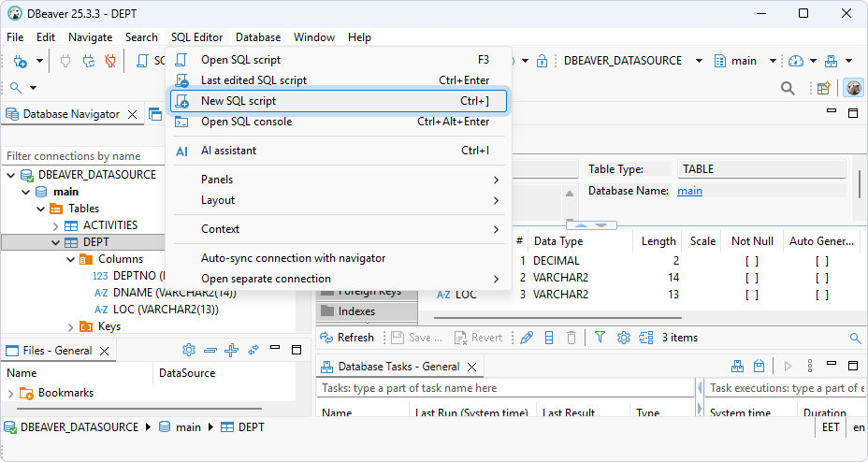Click the gear settings icon in the columns toolbar
Viewport: 868px width, 462px height.
pyautogui.click(x=624, y=338)
